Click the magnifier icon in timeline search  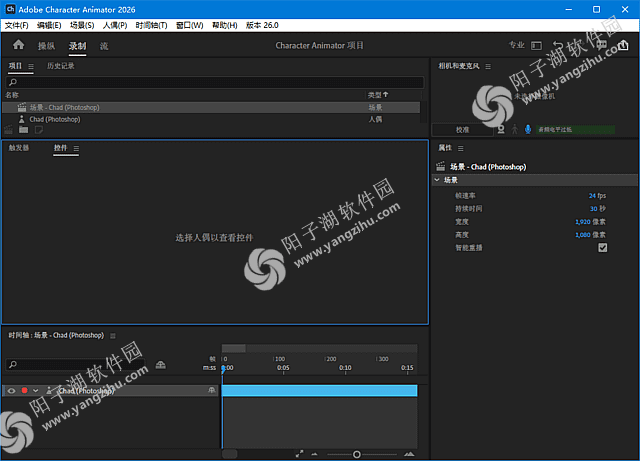(13, 364)
